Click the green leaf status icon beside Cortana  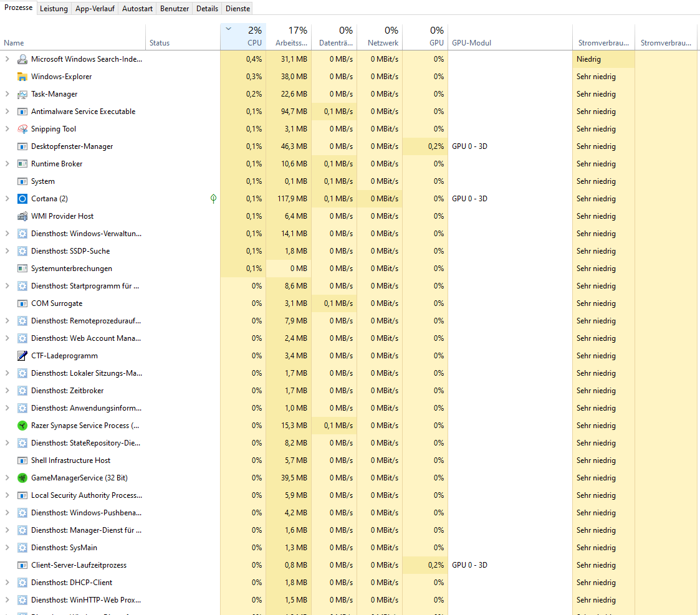(x=213, y=199)
